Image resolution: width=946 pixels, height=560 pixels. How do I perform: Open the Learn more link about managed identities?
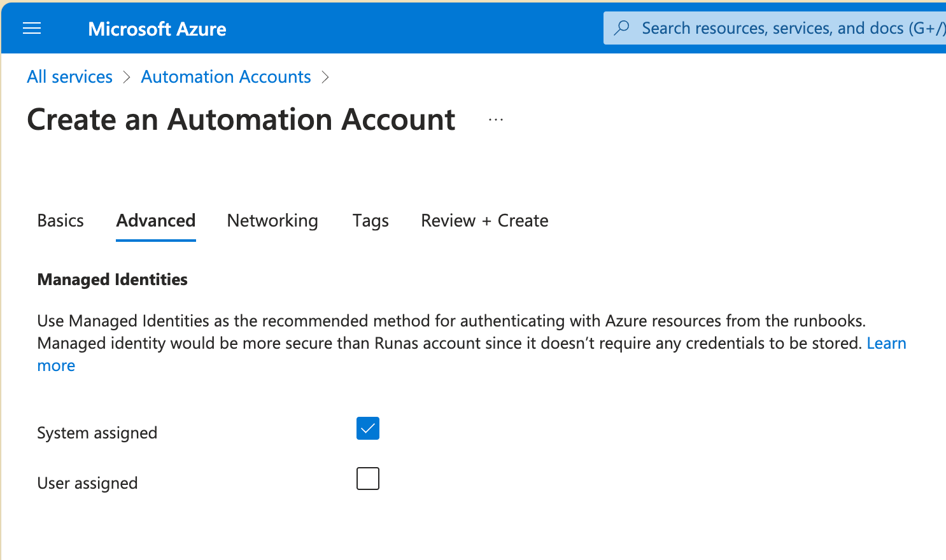click(x=886, y=344)
